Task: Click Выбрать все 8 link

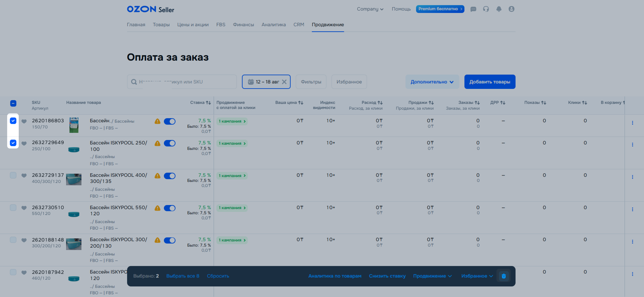Action: coord(183,276)
